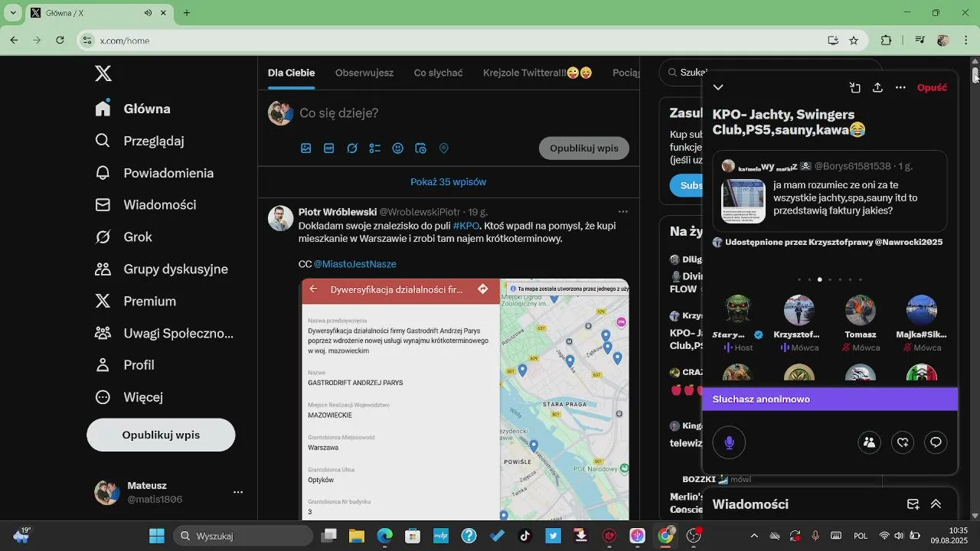Viewport: 980px width, 551px height.
Task: Click Tomasz speaker avatar in Space
Action: pyautogui.click(x=861, y=310)
